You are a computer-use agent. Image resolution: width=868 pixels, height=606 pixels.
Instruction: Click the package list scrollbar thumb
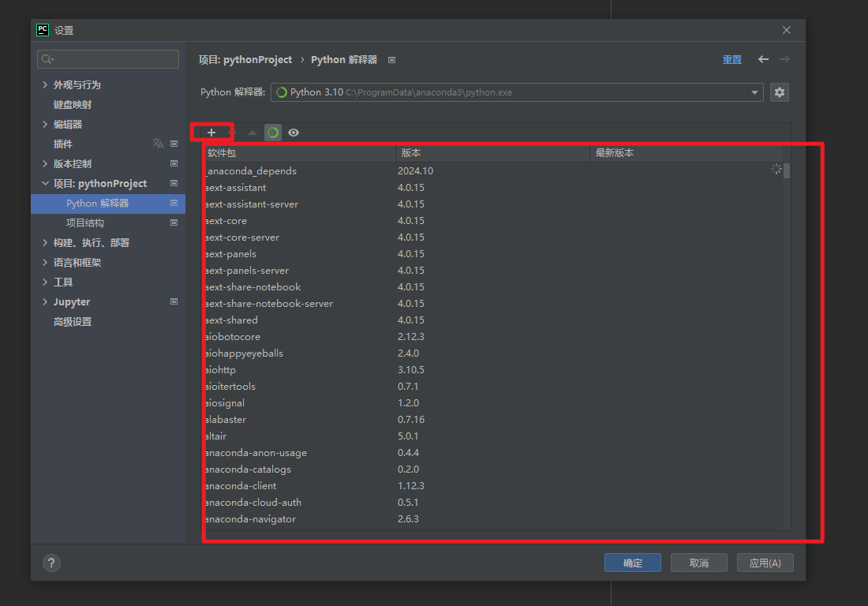click(787, 170)
